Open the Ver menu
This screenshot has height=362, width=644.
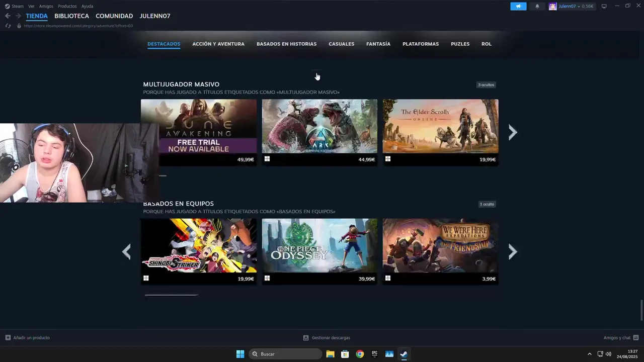coord(31,6)
